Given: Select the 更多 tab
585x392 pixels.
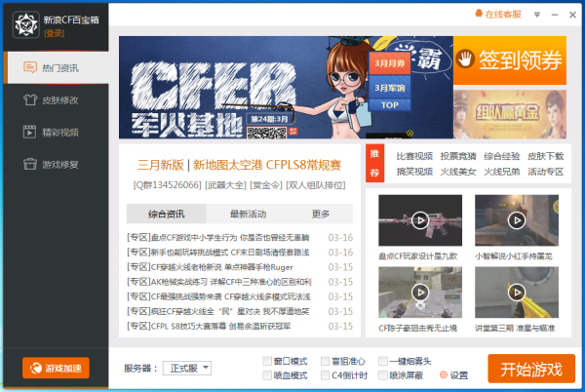Looking at the screenshot, I should pyautogui.click(x=320, y=214).
